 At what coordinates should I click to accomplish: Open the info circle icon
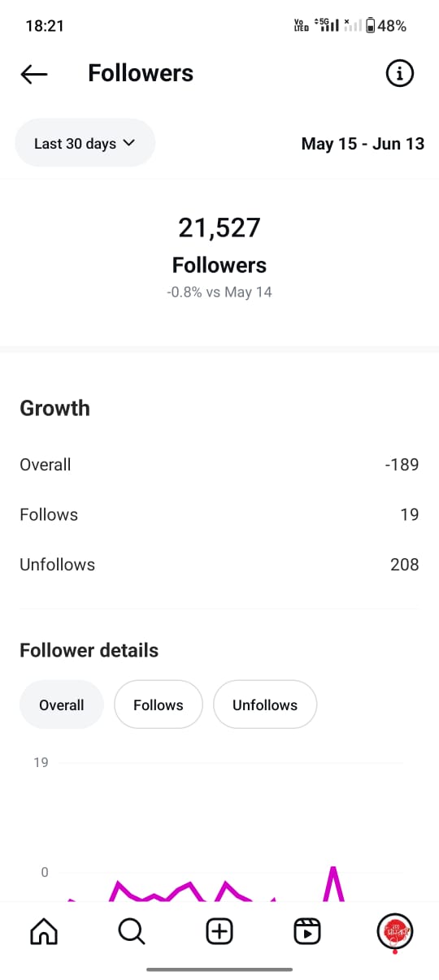pos(399,74)
